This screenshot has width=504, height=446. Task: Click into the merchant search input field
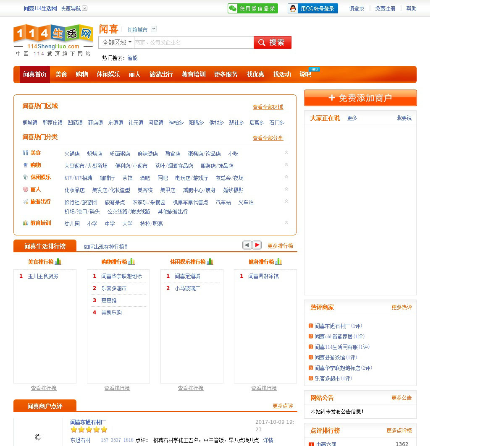pos(193,42)
